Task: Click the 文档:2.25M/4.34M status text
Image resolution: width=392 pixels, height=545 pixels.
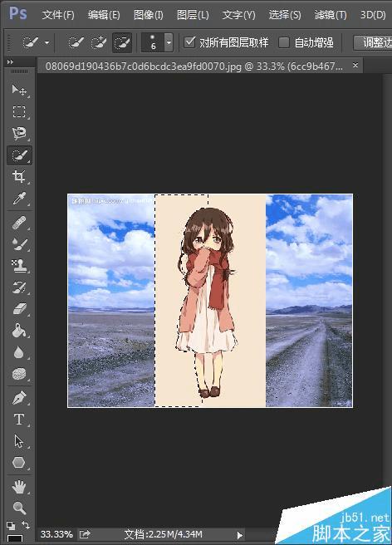Action: coord(164,534)
